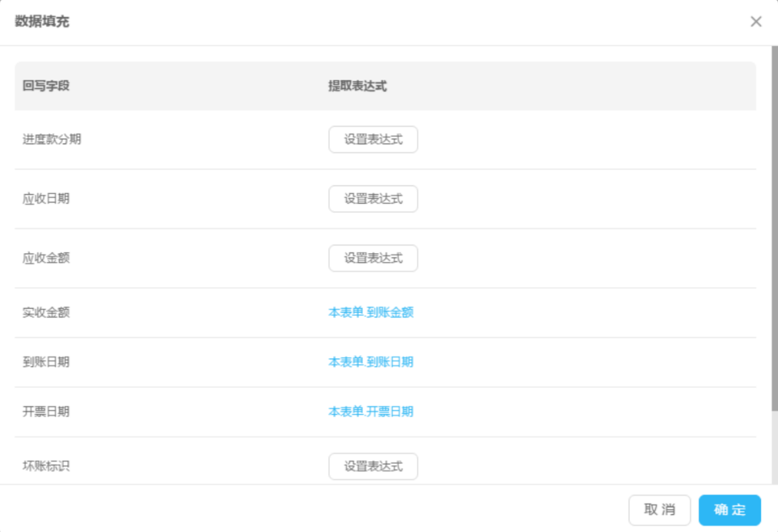Image resolution: width=778 pixels, height=532 pixels.
Task: Select the 应收日期 field label
Action: [46, 199]
